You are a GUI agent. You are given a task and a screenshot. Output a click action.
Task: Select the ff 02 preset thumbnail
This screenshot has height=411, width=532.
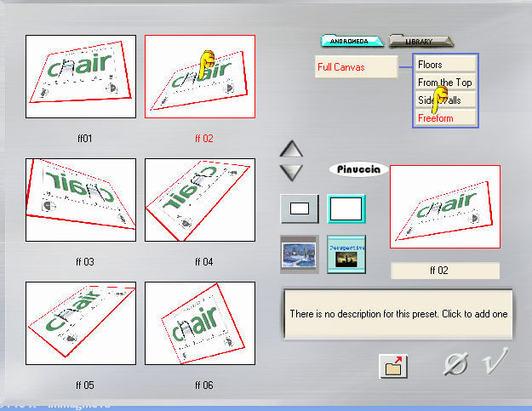200,77
